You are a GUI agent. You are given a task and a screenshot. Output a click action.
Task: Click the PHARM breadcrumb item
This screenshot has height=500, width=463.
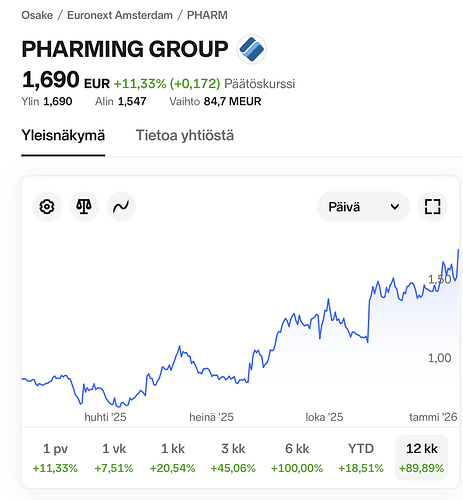(207, 15)
